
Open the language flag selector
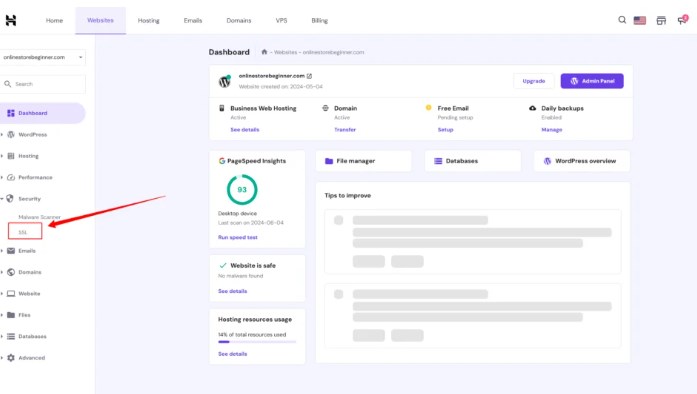click(x=640, y=20)
